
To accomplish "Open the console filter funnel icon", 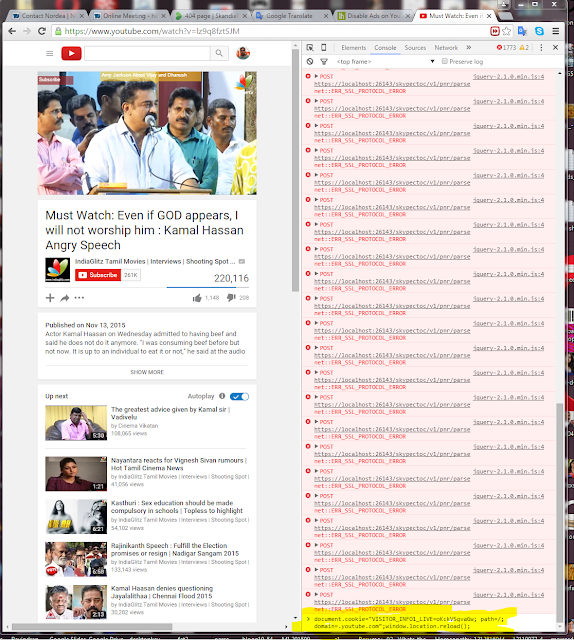I will click(324, 62).
